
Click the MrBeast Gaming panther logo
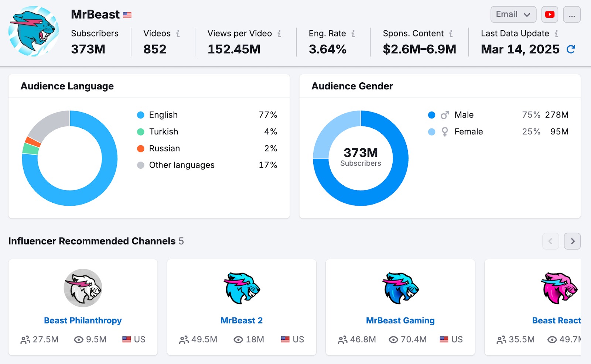pyautogui.click(x=400, y=288)
